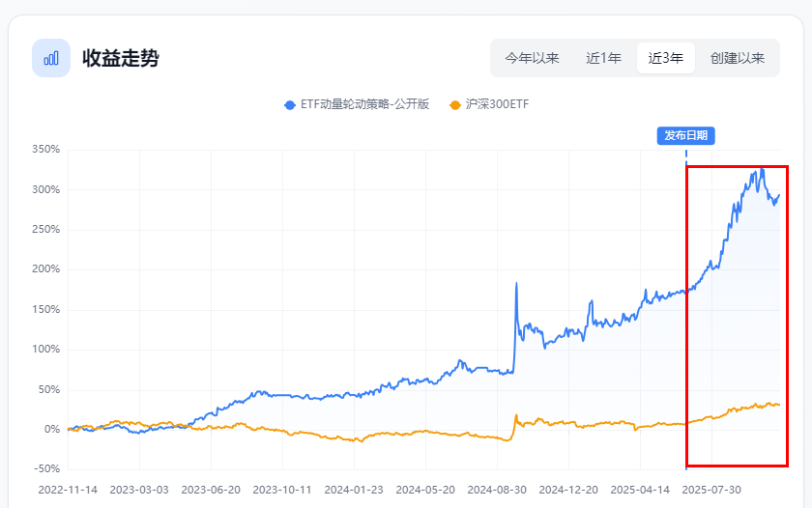Click the 2024-01-23 x-axis date label
This screenshot has height=508, width=812.
point(355,490)
